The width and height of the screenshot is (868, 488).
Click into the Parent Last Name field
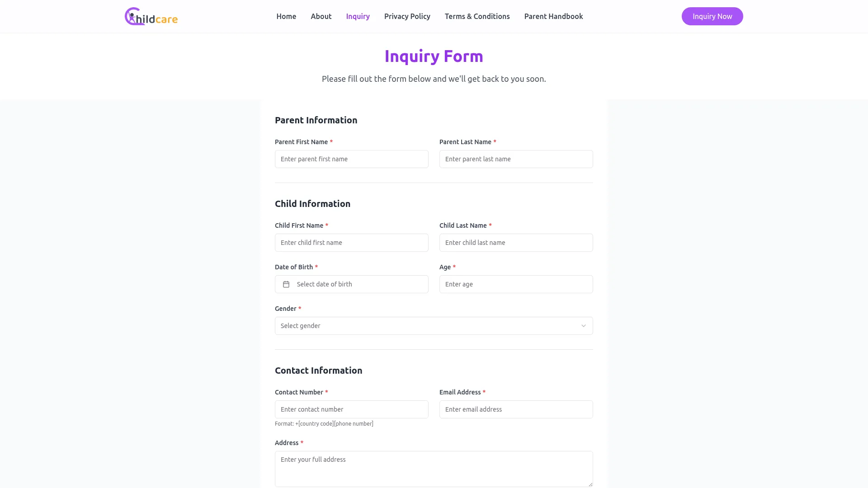(516, 159)
